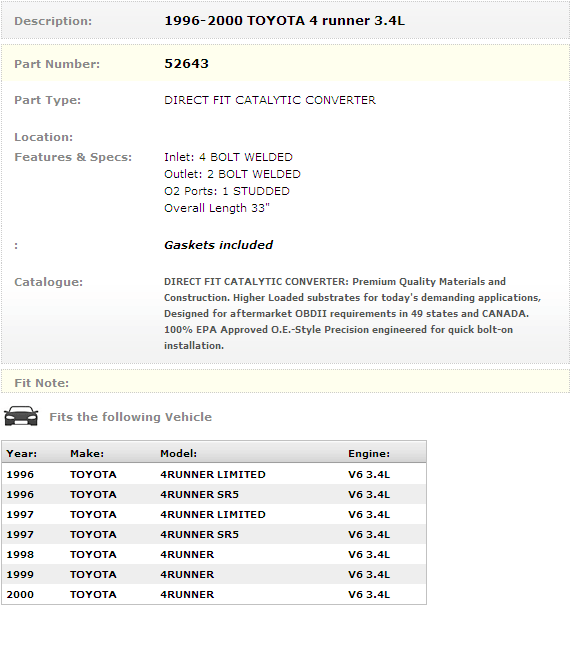Click the Inlet: 4 BOLT WELDED spec
The height and width of the screenshot is (662, 570).
228,157
